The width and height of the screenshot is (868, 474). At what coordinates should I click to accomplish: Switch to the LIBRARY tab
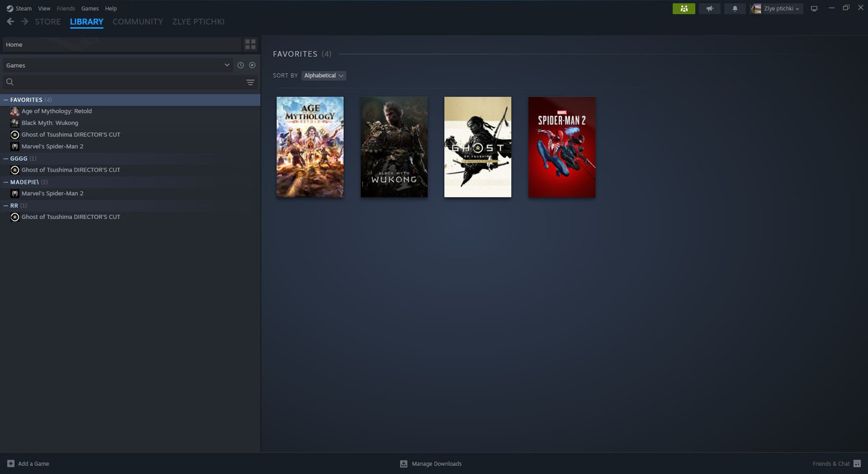pyautogui.click(x=87, y=22)
